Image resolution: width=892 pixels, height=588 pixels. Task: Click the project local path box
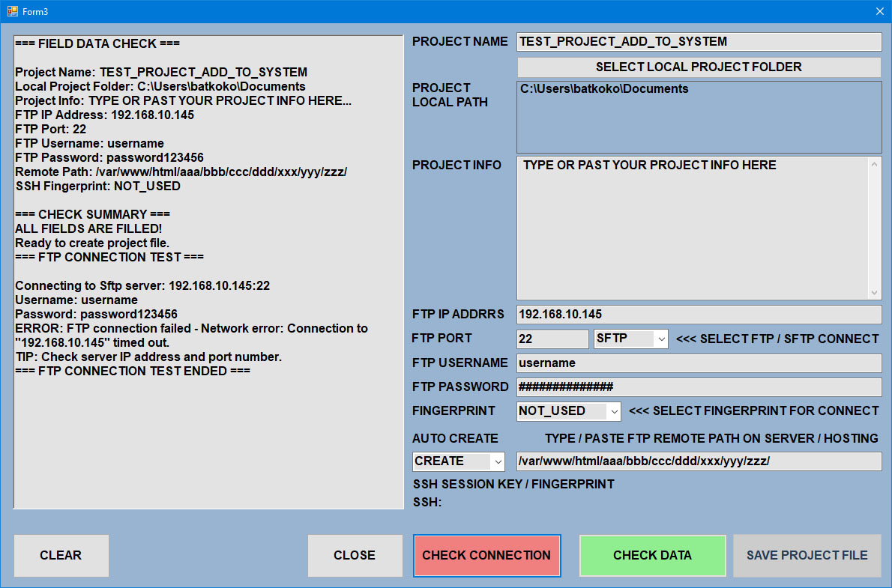[699, 117]
